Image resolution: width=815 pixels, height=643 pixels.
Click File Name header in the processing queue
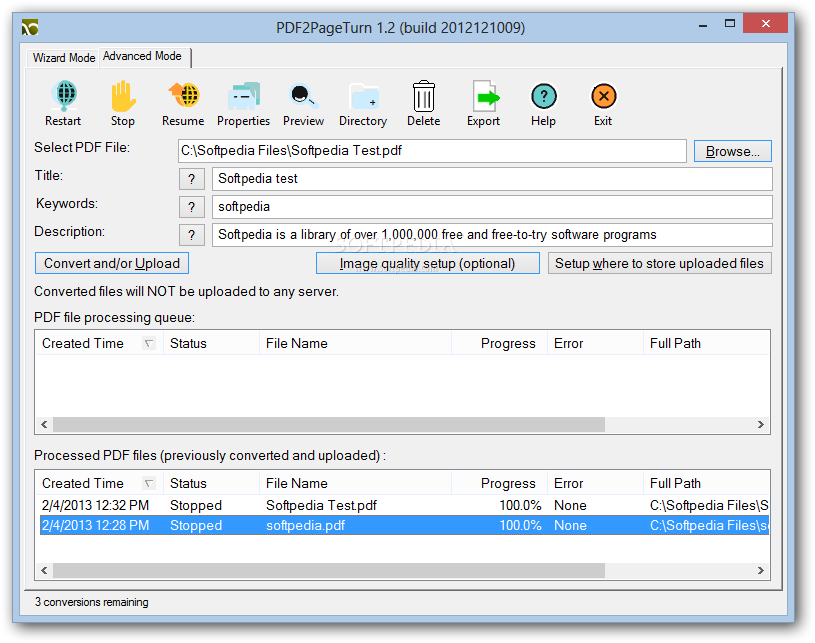355,344
